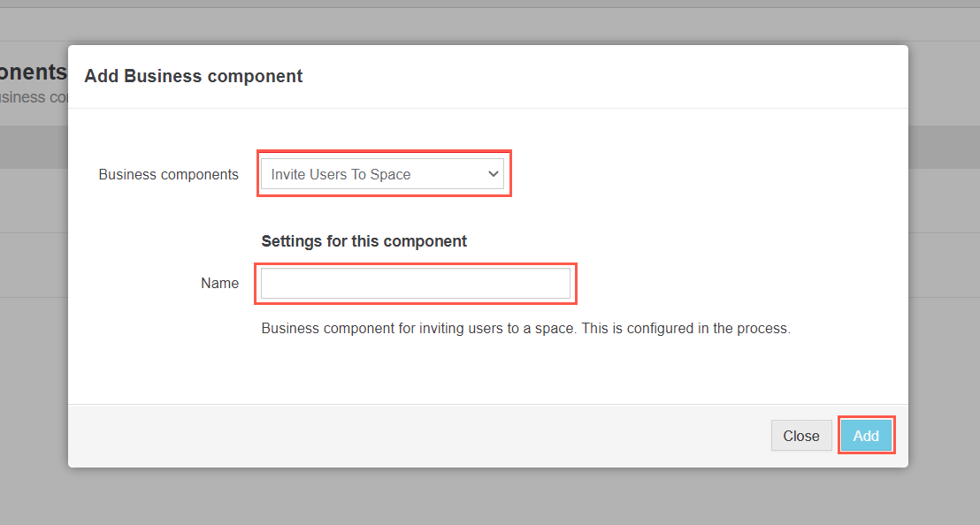980x525 pixels.
Task: Click the Settings for this component heading
Action: click(x=364, y=240)
